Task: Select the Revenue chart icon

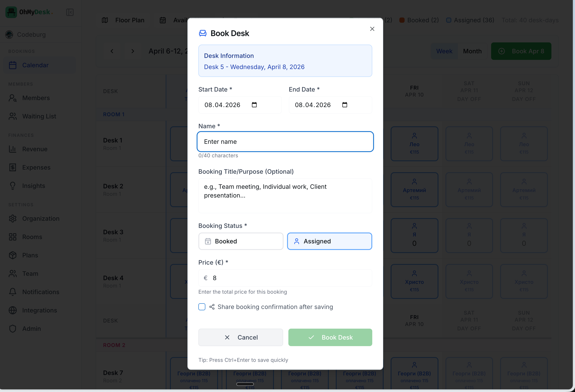Action: tap(13, 149)
